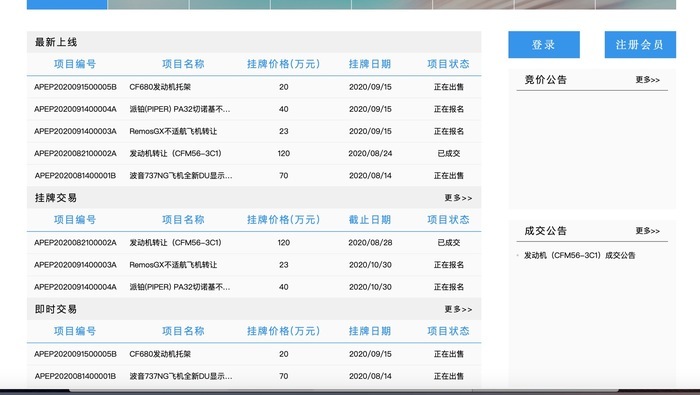
Task: Open 发动机转让（CFM56-3C1）in 最新上线 list
Action: pos(175,154)
